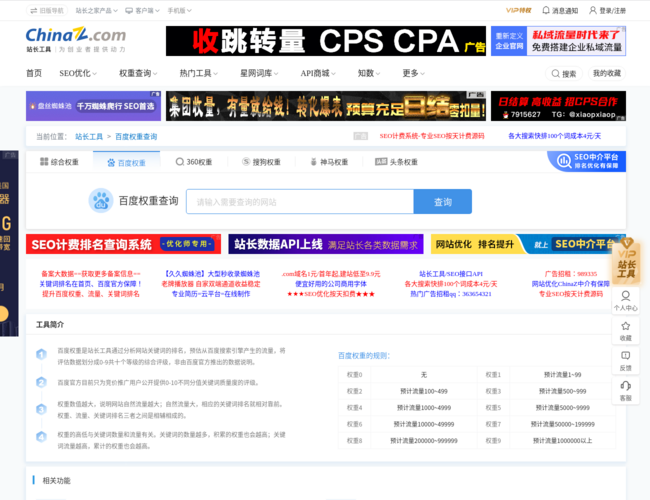
Task: Click the 百度权重的规则 heading
Action: point(364,356)
